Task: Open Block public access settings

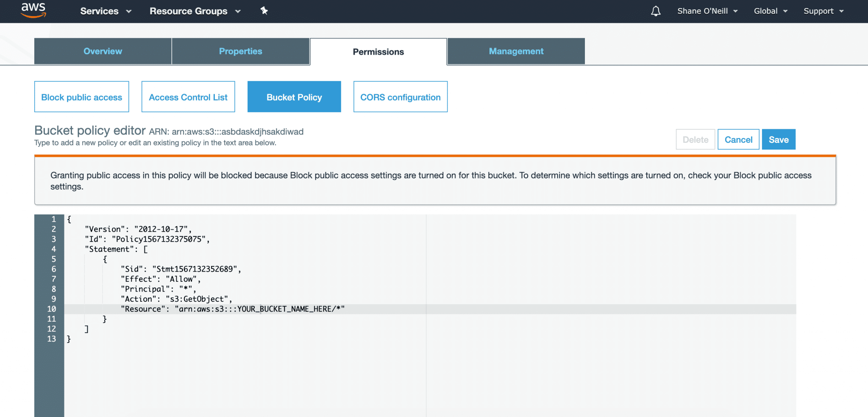Action: 81,97
